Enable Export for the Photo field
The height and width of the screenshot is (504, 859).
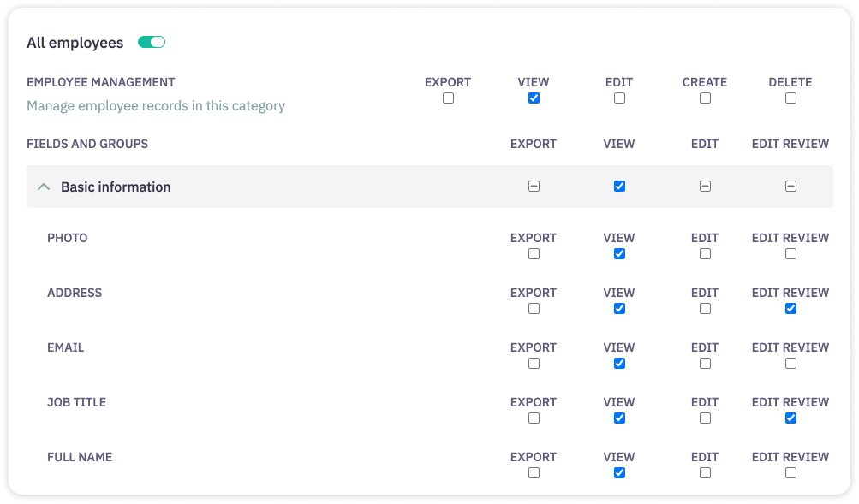[534, 254]
